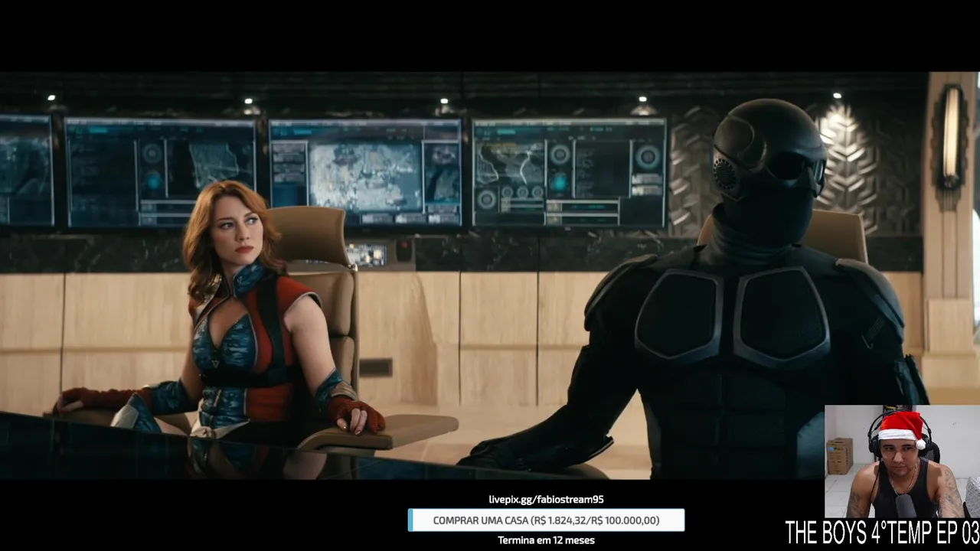The height and width of the screenshot is (551, 980).
Task: Click the livepix.gg/fabiostream95 link text
Action: [546, 500]
